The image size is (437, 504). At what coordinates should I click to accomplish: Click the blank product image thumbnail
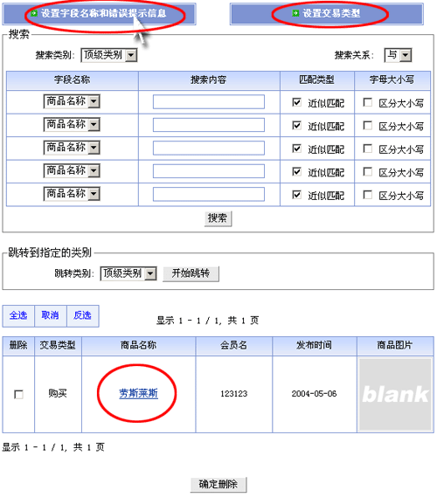click(x=395, y=395)
